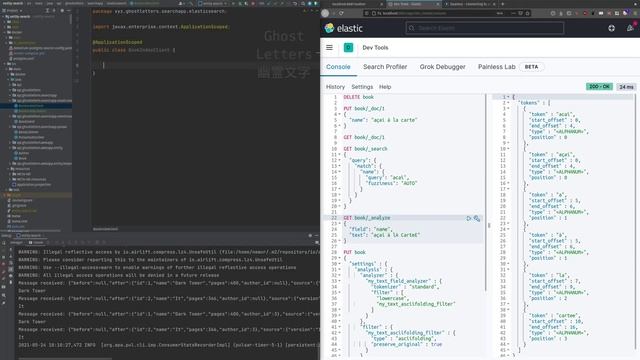Click the first 'Dark Tower' line in IntelliJ console
Screen dimensions: 640x360
[32, 291]
